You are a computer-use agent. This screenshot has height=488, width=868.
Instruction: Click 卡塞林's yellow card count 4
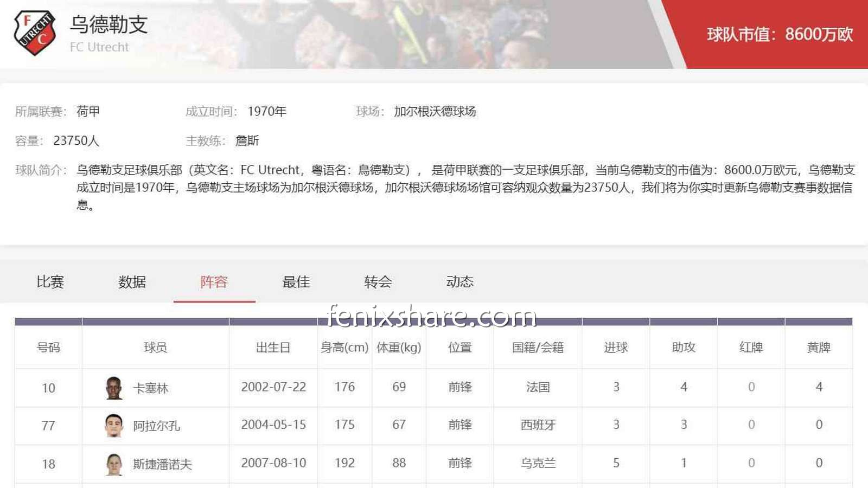pos(819,387)
